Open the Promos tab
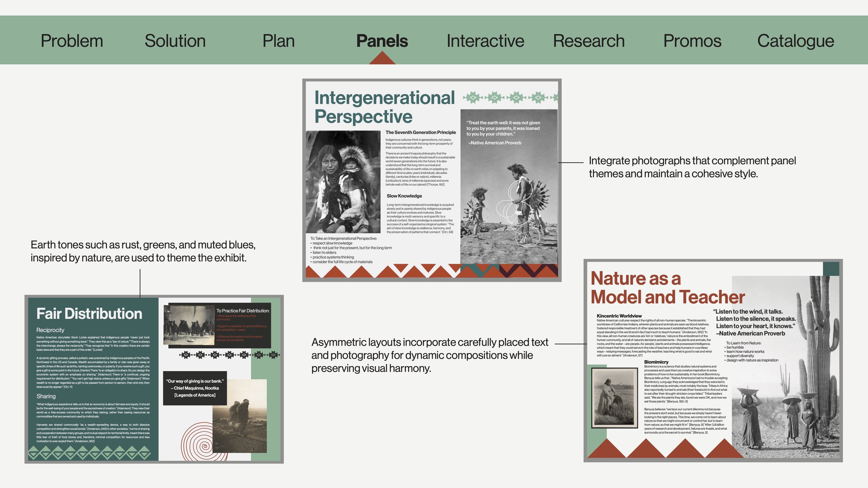The width and height of the screenshot is (868, 488). click(692, 41)
